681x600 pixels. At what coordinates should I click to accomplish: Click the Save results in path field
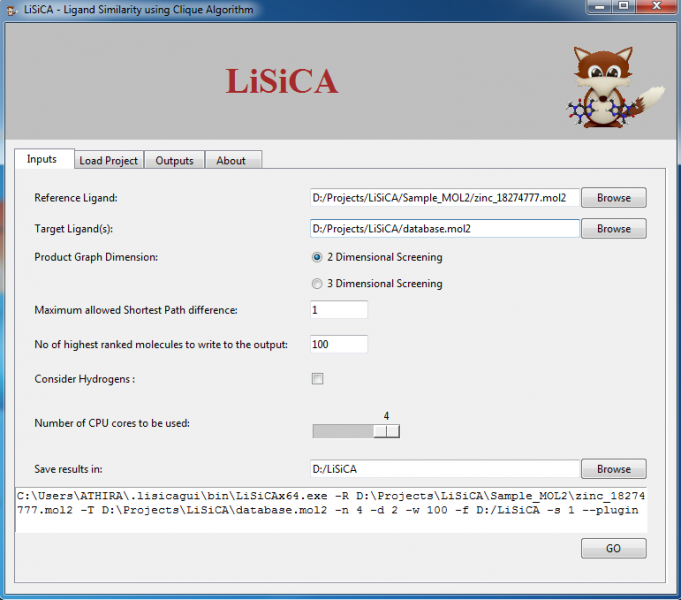tap(444, 469)
